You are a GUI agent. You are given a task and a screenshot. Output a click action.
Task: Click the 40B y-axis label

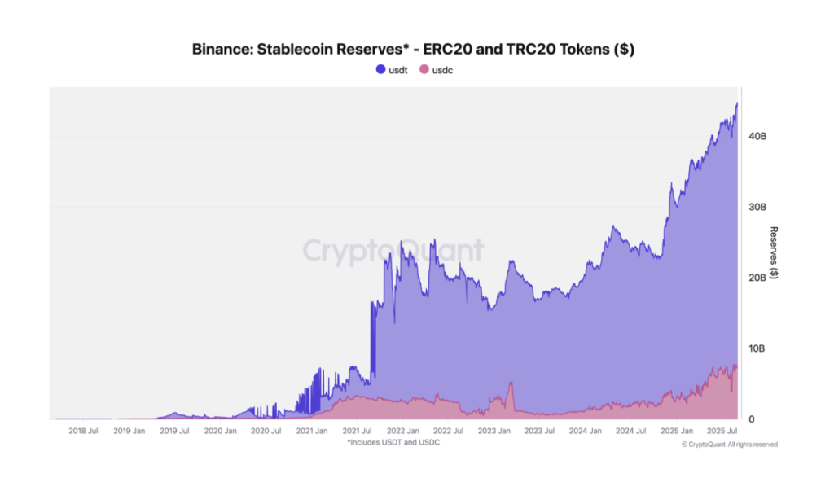(x=757, y=136)
